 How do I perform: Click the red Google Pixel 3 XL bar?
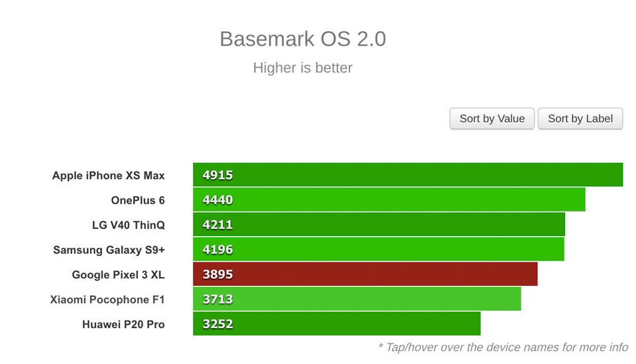coord(365,274)
